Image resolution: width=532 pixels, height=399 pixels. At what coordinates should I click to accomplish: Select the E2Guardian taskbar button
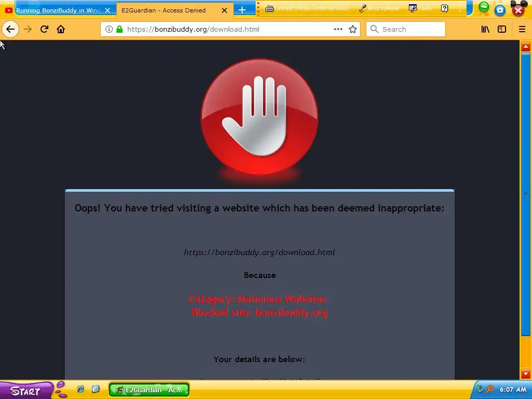[x=149, y=390]
